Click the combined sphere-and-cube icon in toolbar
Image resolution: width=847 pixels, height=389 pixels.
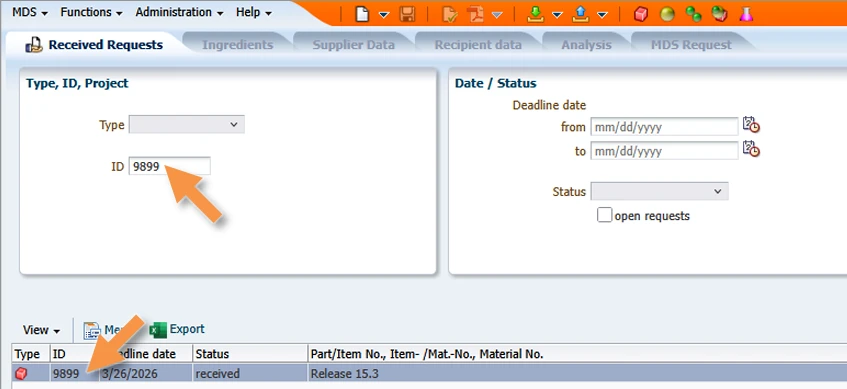point(720,14)
